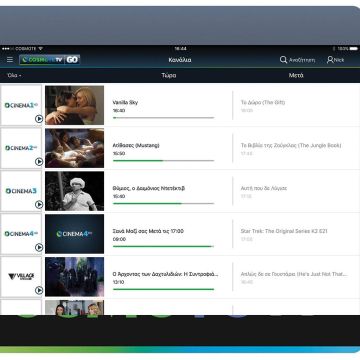The image size is (360, 360).
Task: Play the Cinema 3 channel
Action: click(x=39, y=204)
